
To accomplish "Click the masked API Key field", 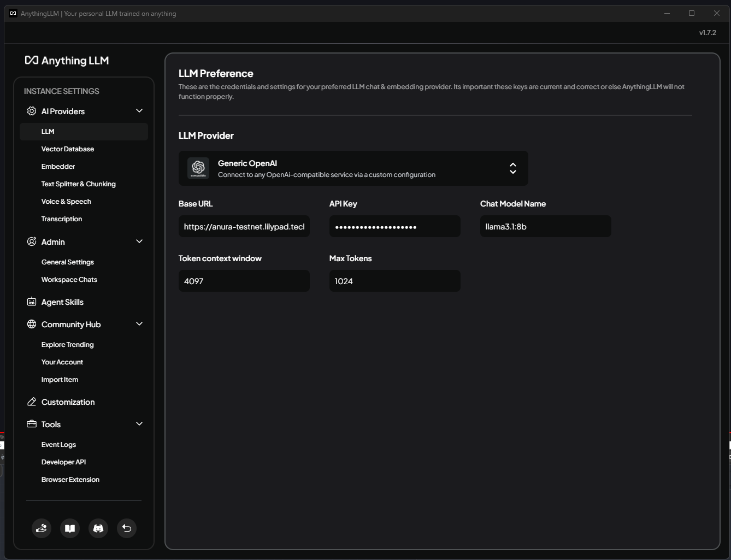I will (x=394, y=227).
